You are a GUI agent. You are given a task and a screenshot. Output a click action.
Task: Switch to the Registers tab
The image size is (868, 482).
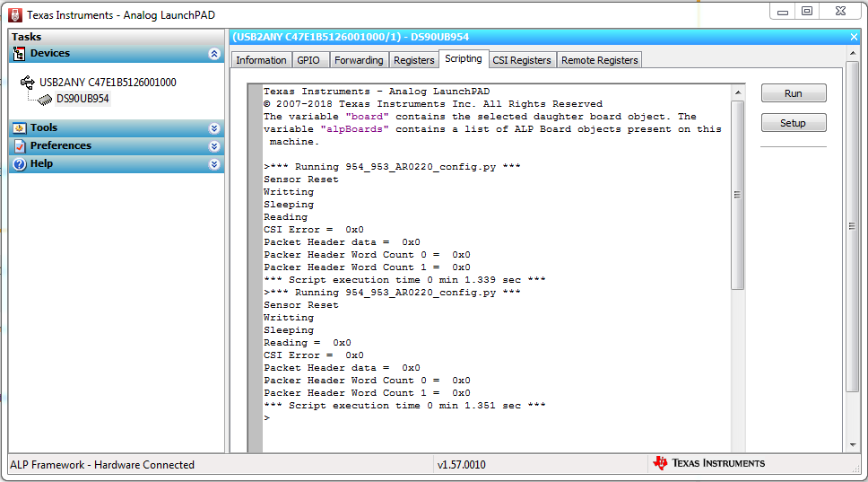(x=413, y=60)
